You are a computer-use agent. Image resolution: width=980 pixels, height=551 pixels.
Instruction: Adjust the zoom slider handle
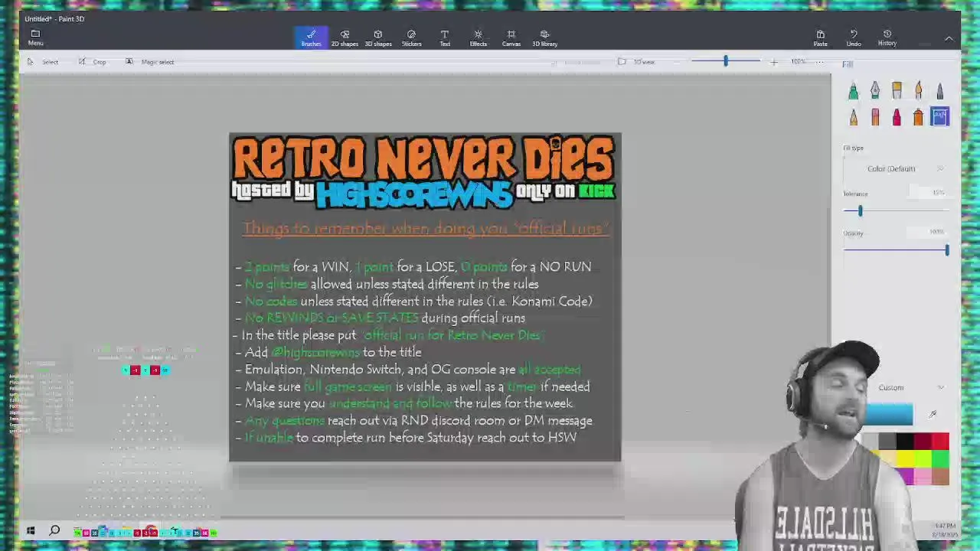[x=726, y=61]
